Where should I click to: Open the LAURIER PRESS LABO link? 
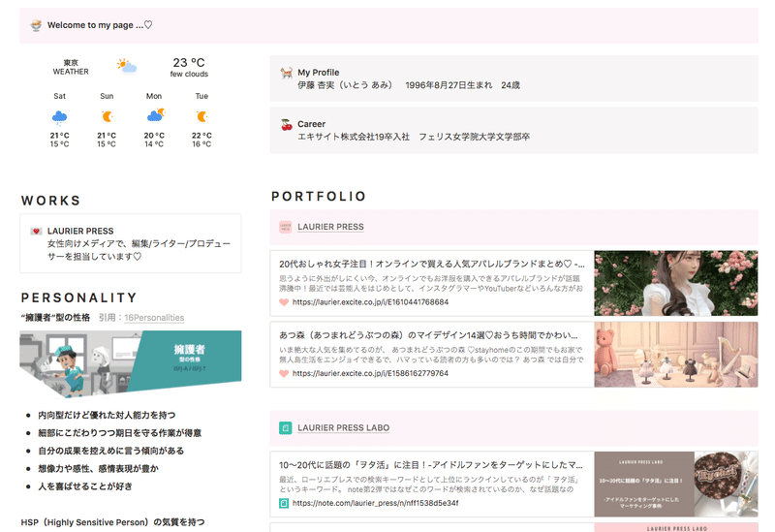click(x=344, y=427)
